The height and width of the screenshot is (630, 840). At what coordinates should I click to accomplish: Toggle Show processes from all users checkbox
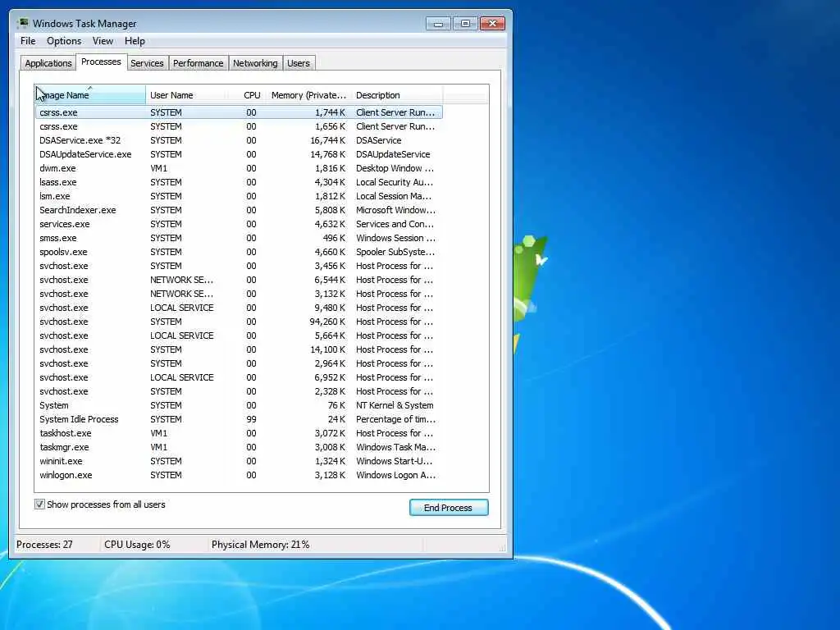[39, 504]
